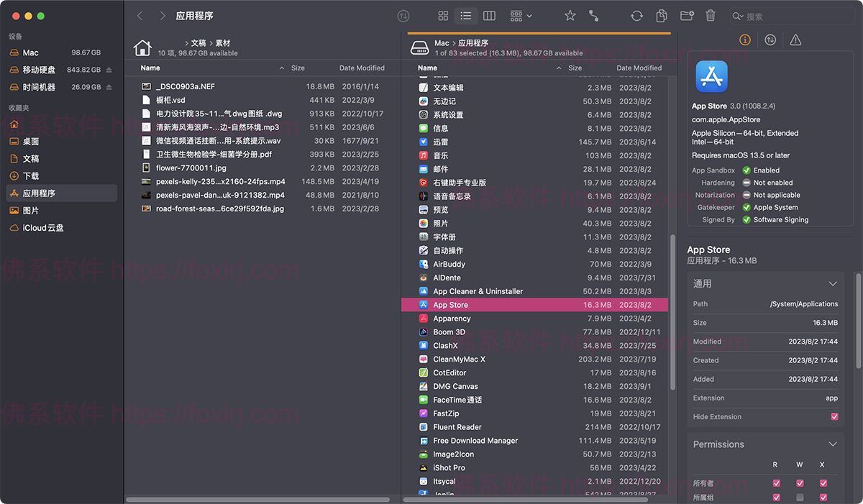863x504 pixels.
Task: Collapse the Permissions section
Action: tap(833, 444)
